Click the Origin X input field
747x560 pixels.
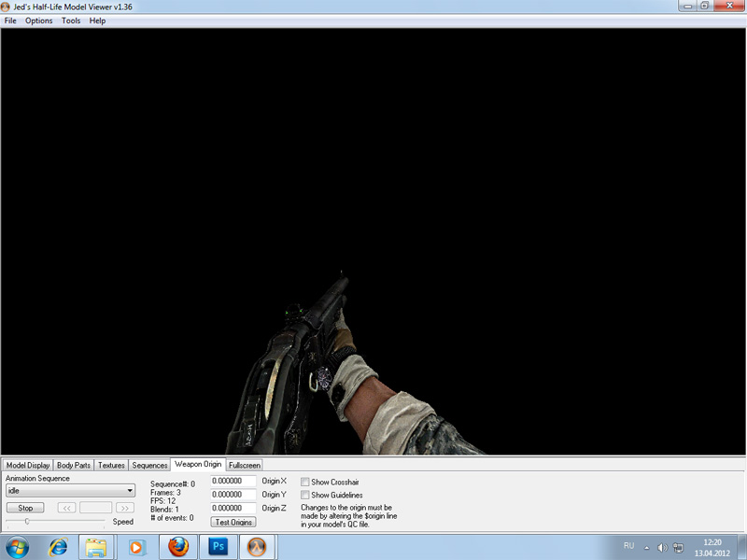[x=233, y=482]
